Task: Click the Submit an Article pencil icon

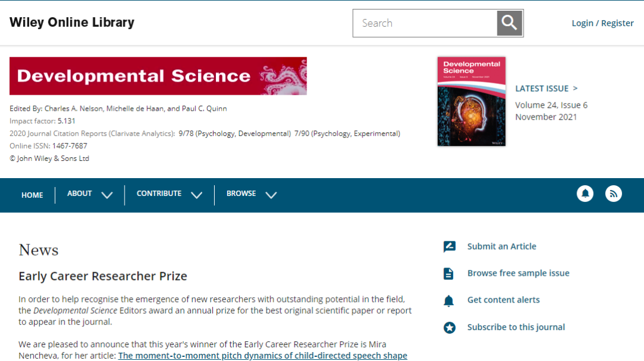Action: [449, 247]
